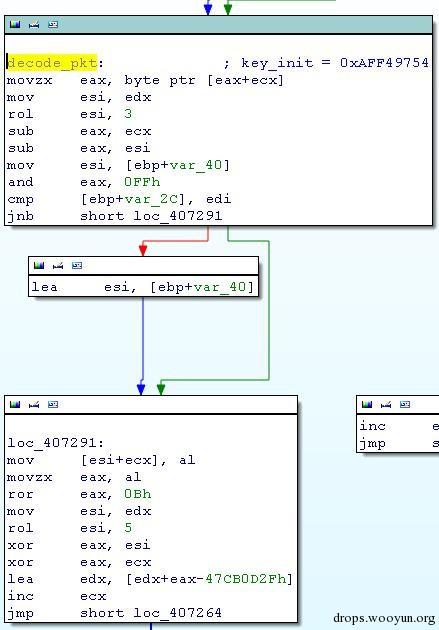Click var_2C operand in cmp instruction
This screenshot has width=439, height=630.
pyautogui.click(x=151, y=199)
